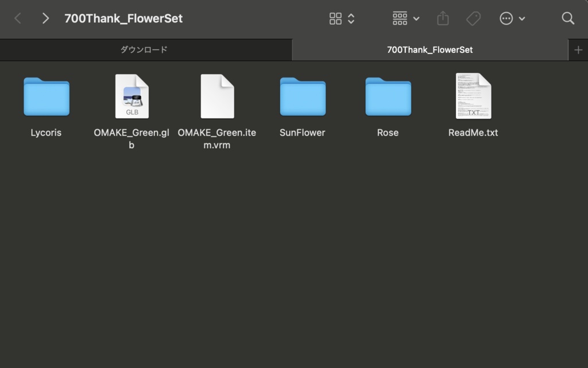Add a new tab with plus button
This screenshot has height=368, width=588.
578,50
